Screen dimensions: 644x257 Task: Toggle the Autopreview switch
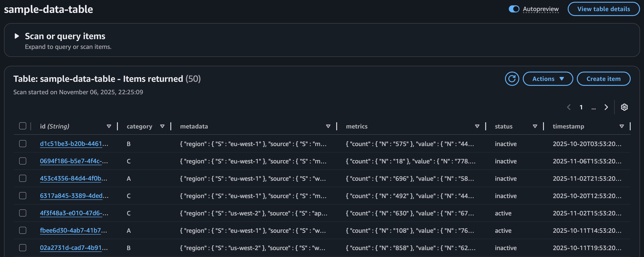click(x=514, y=9)
